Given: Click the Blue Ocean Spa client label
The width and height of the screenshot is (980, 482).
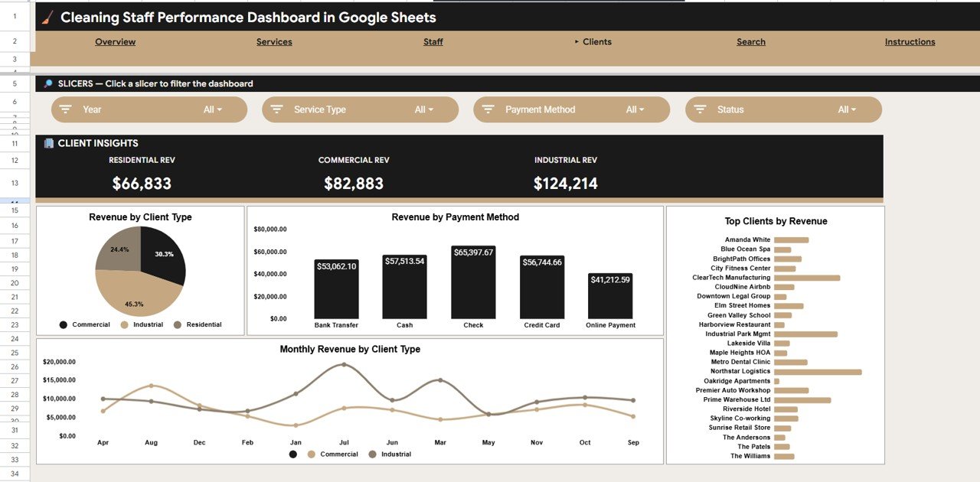Looking at the screenshot, I should (745, 249).
